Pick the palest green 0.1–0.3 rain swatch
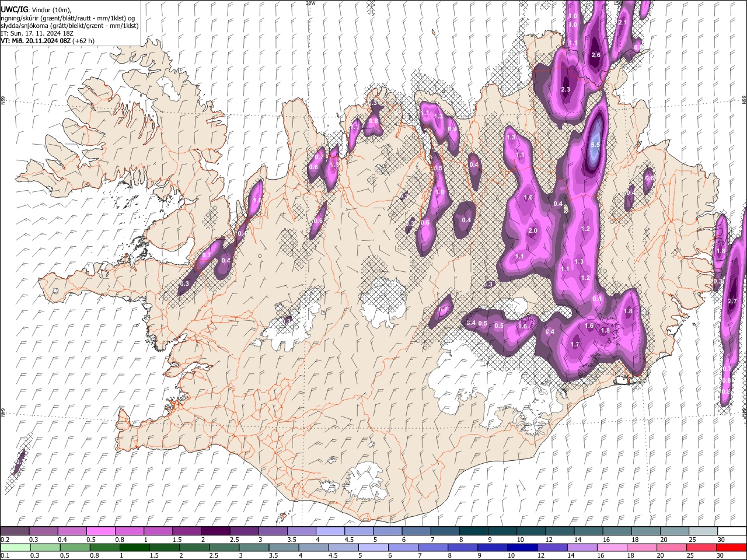This screenshot has width=747, height=560. pyautogui.click(x=15, y=547)
